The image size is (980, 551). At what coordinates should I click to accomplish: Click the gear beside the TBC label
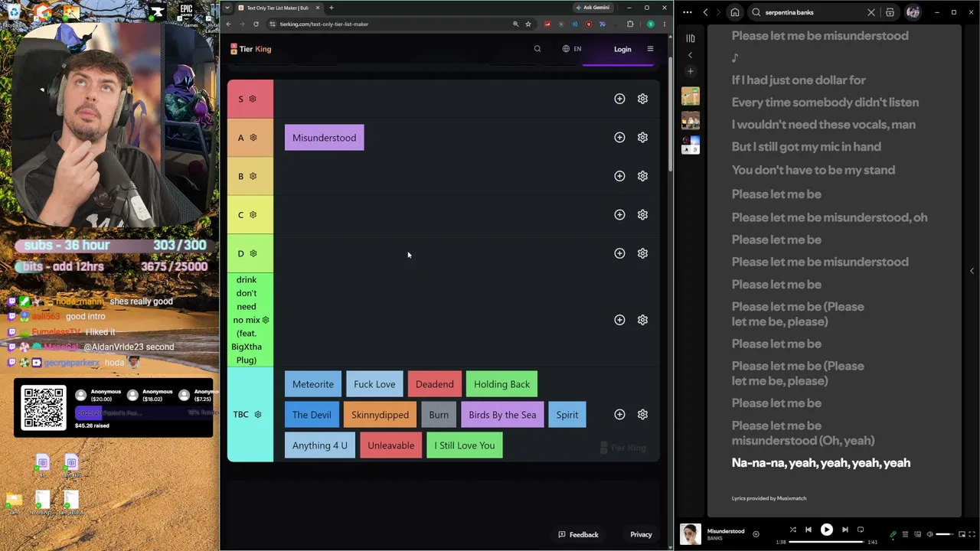click(257, 415)
